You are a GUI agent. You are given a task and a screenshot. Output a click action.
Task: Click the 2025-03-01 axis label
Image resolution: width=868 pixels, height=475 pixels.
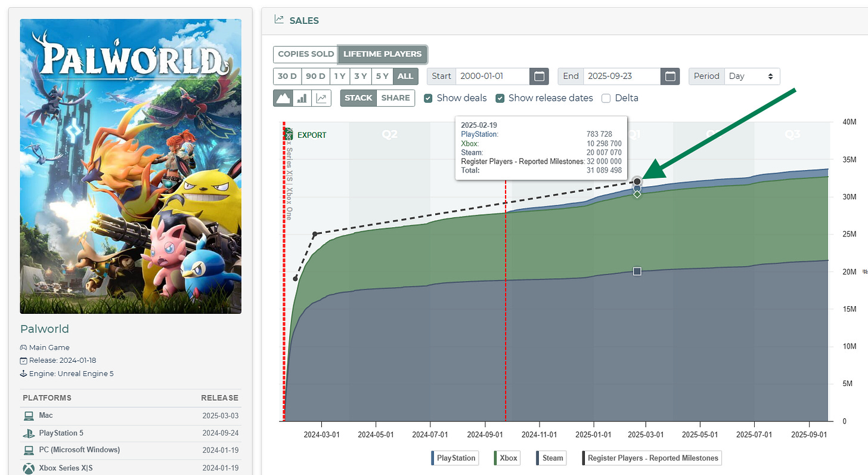(x=646, y=435)
